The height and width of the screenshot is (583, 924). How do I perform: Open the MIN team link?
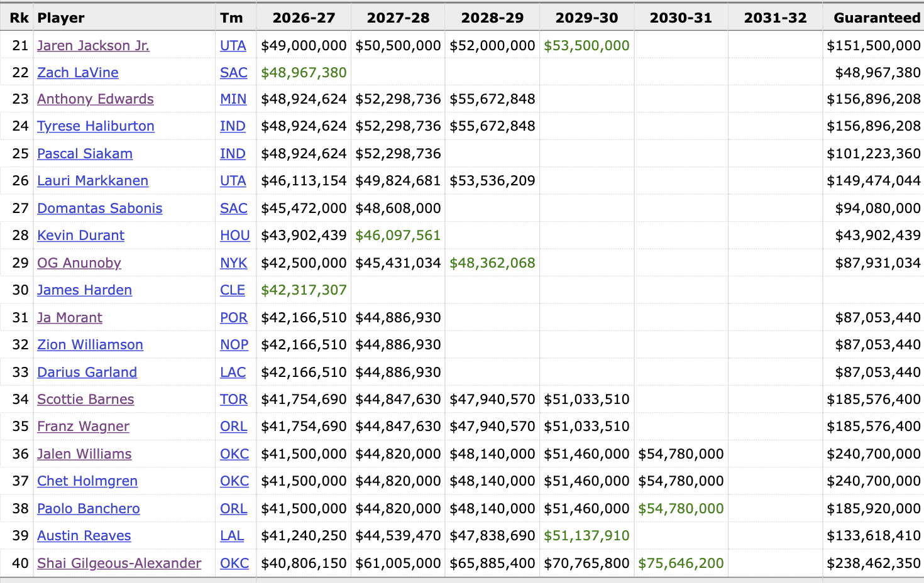233,99
